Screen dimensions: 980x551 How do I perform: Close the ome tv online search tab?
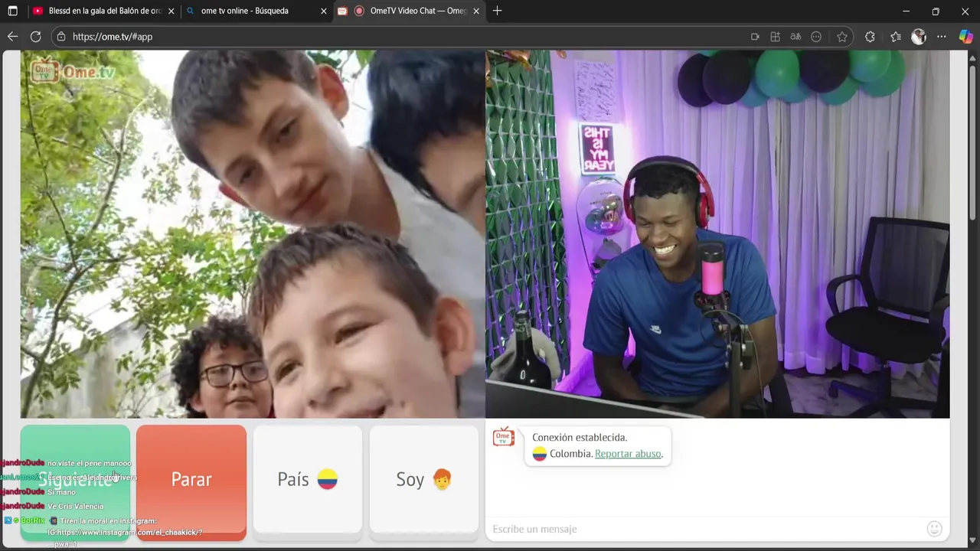coord(324,11)
